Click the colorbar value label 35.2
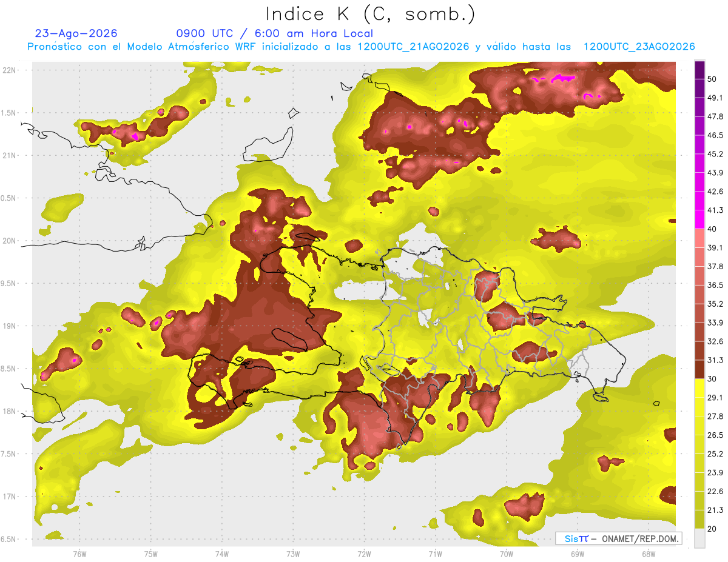The height and width of the screenshot is (562, 728). (x=715, y=304)
